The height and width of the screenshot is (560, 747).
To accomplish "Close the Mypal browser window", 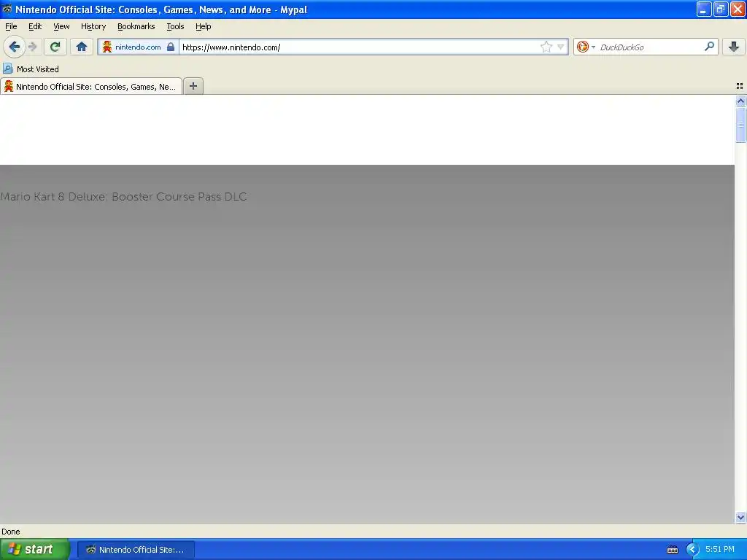I will [x=738, y=9].
